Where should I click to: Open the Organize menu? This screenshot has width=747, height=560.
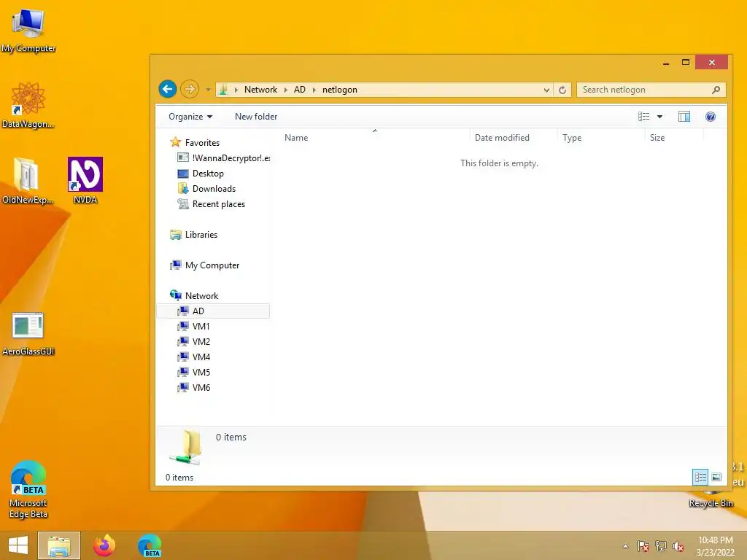click(190, 117)
